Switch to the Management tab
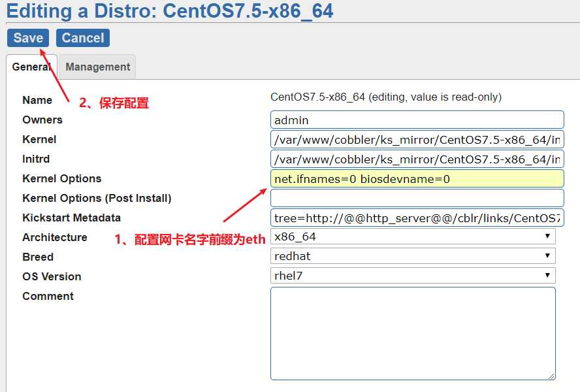580x392 pixels. click(98, 67)
